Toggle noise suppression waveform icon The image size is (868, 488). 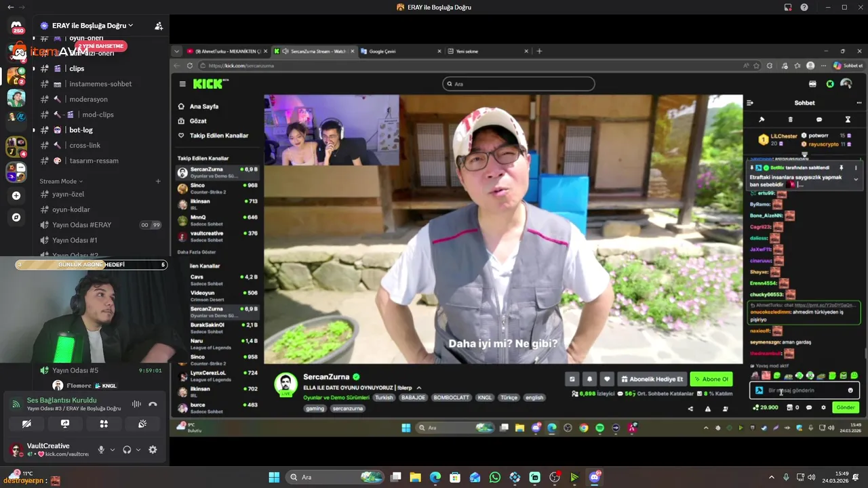tap(136, 404)
